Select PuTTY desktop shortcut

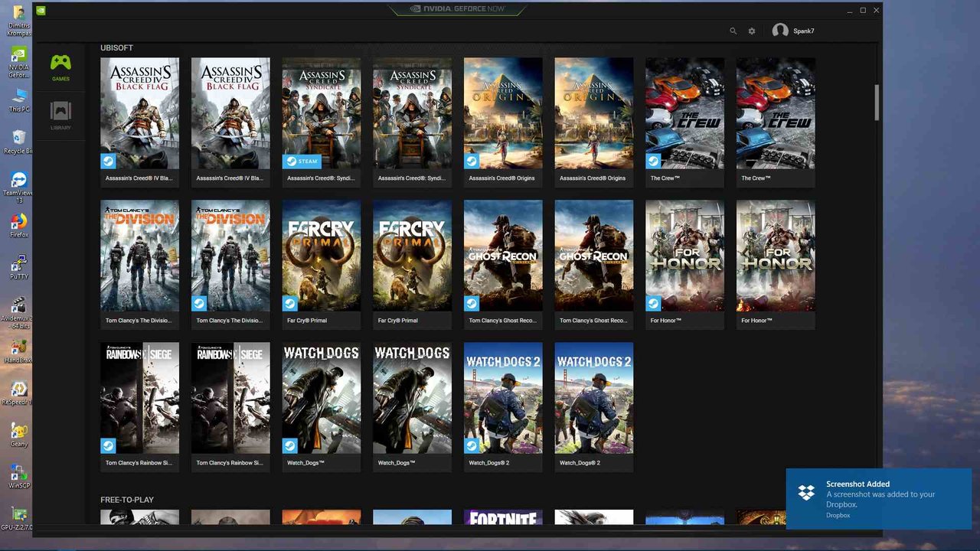[x=19, y=267]
